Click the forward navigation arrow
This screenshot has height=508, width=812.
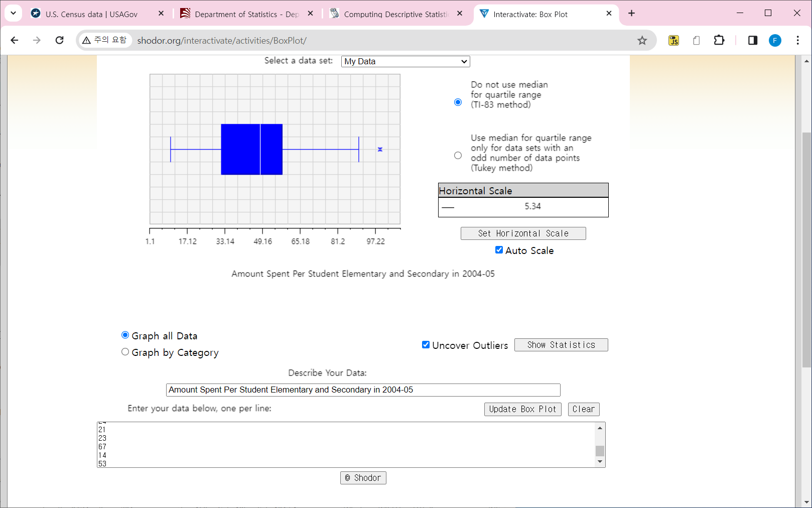37,40
